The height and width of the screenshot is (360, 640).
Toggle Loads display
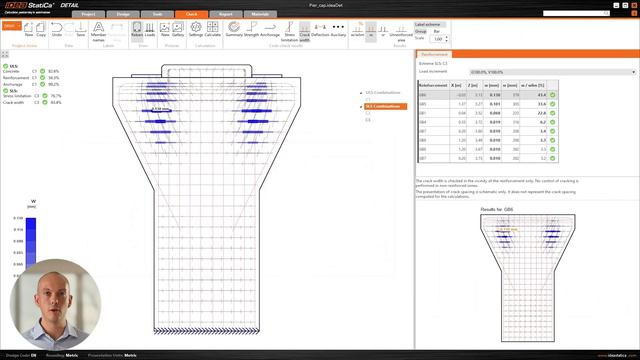[150, 29]
